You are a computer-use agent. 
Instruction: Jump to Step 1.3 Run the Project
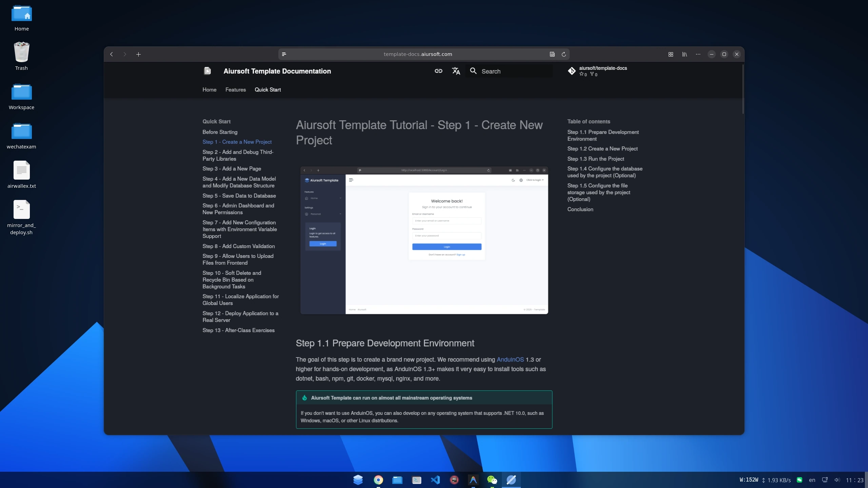[595, 159]
